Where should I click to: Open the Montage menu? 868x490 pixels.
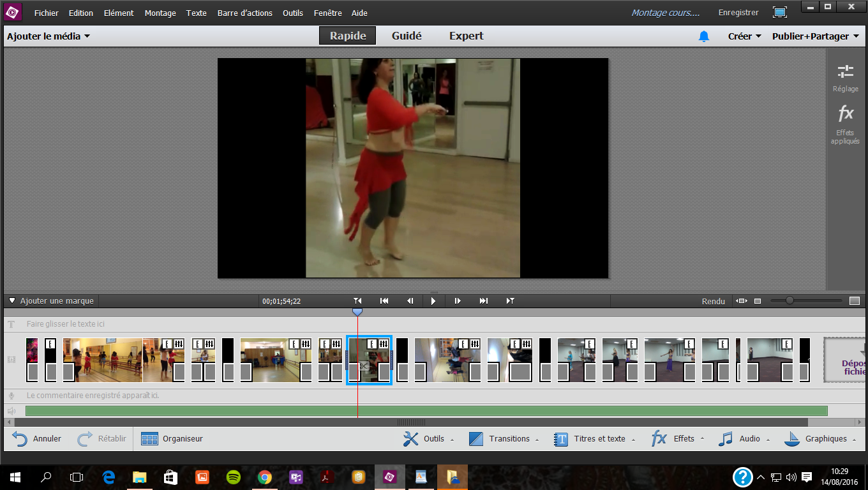coord(160,13)
